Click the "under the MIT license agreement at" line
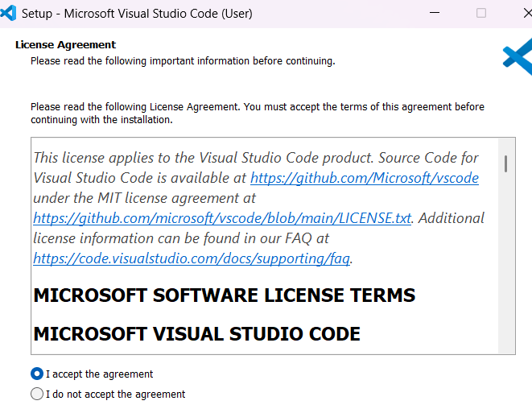The width and height of the screenshot is (532, 409). (x=145, y=198)
